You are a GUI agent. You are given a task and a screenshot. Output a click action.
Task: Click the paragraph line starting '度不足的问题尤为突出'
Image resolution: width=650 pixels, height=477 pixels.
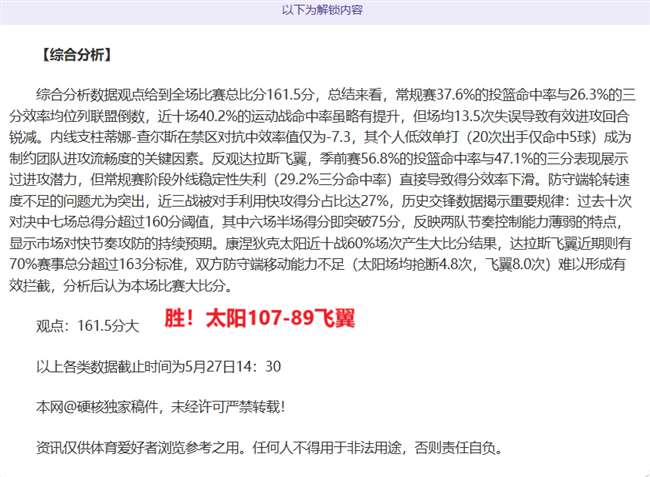tap(320, 201)
